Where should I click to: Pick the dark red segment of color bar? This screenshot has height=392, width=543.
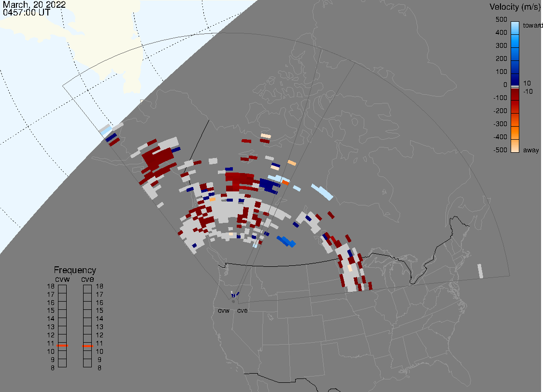[x=515, y=95]
